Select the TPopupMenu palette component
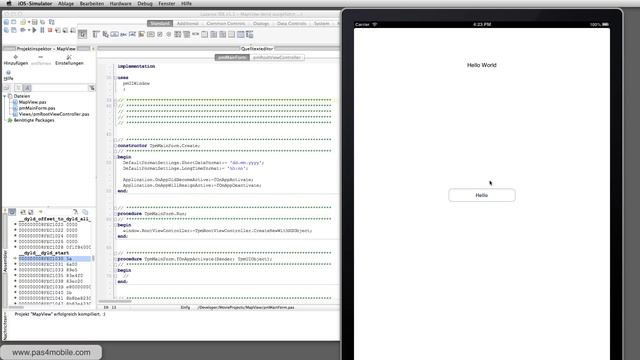The image size is (640, 360). 105,34
